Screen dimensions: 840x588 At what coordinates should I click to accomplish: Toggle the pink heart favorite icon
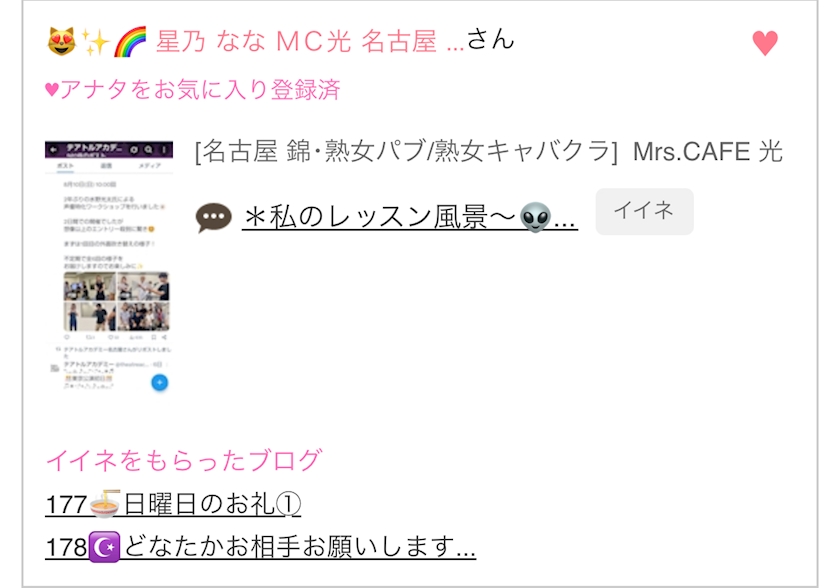click(764, 43)
